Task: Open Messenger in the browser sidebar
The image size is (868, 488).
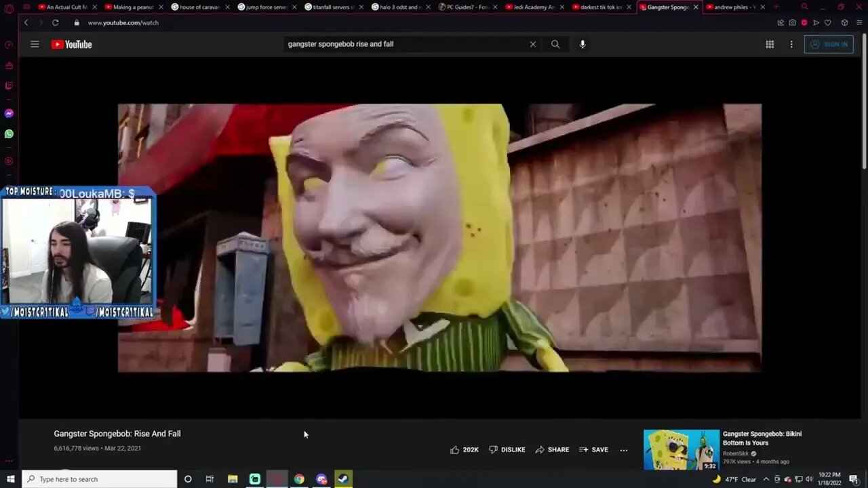Action: tap(9, 113)
